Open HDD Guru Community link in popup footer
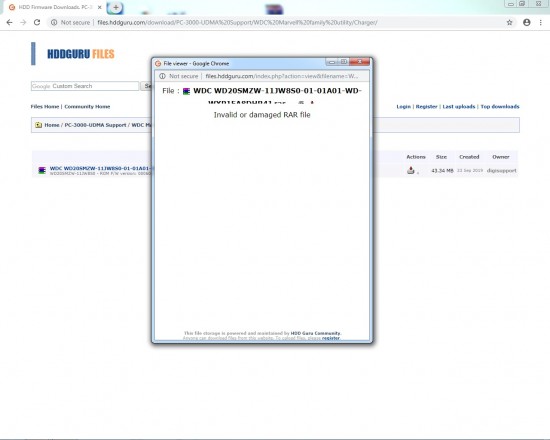Viewport: 550px width, 440px height. point(315,333)
